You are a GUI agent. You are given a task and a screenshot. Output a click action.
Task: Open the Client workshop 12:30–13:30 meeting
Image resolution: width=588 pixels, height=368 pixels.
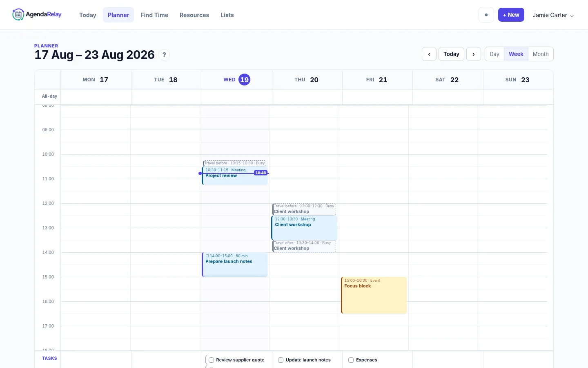coord(304,228)
